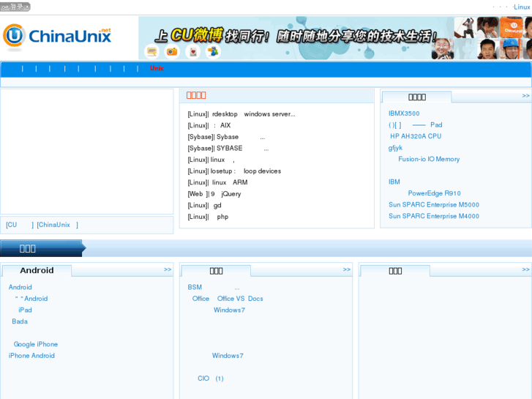Image resolution: width=532 pixels, height=399 pixels.
Task: Open the CIO (1) link
Action: [210, 379]
